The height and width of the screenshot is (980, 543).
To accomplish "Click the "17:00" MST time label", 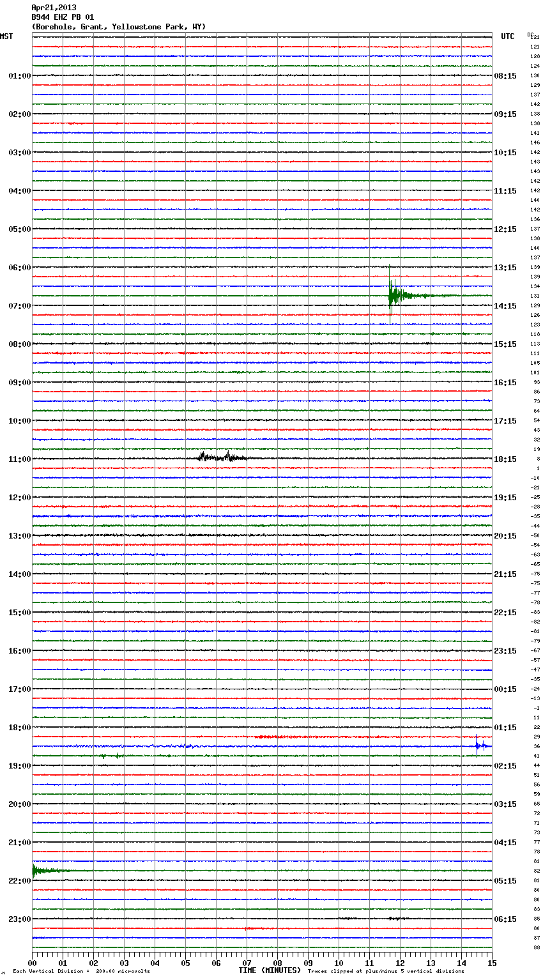I will click(20, 689).
